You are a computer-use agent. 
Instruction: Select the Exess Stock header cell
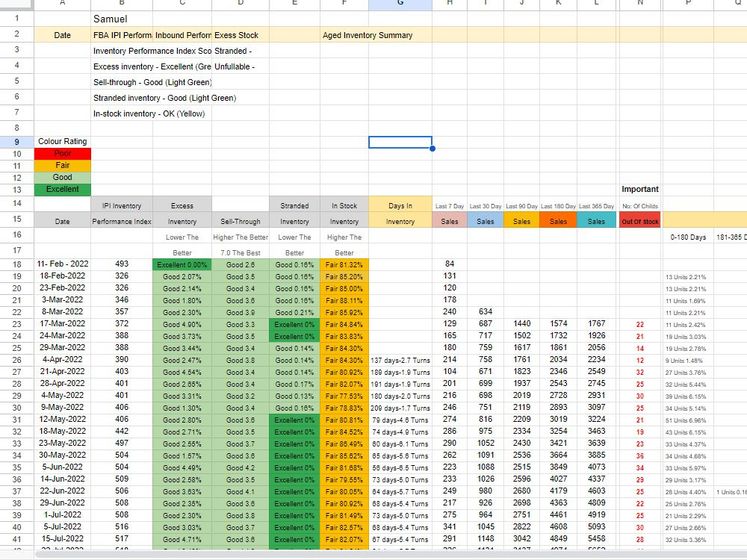pos(241,35)
